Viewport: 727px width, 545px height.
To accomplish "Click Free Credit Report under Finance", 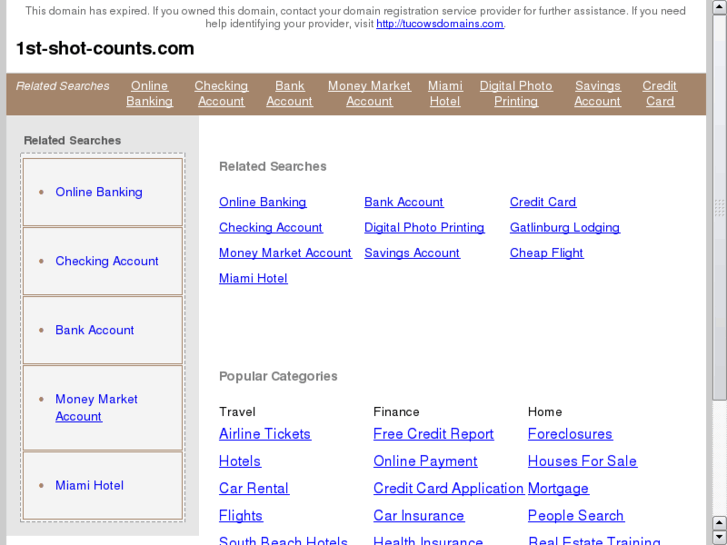I will [434, 434].
